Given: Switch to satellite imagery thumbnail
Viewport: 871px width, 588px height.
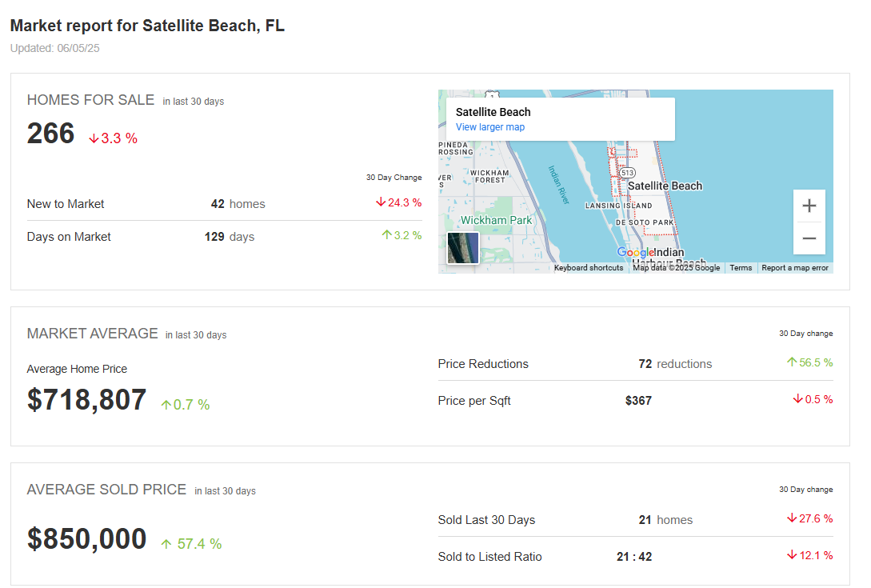Looking at the screenshot, I should pos(463,248).
